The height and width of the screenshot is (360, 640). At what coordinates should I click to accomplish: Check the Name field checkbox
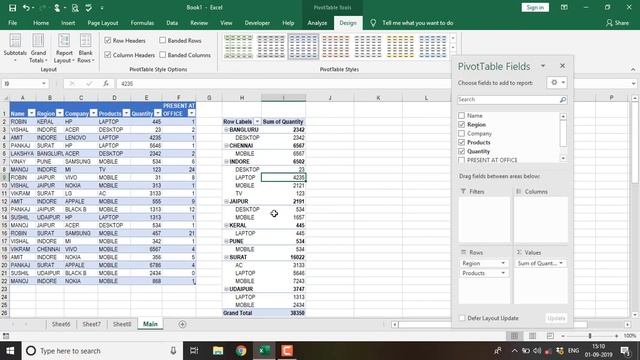(462, 116)
